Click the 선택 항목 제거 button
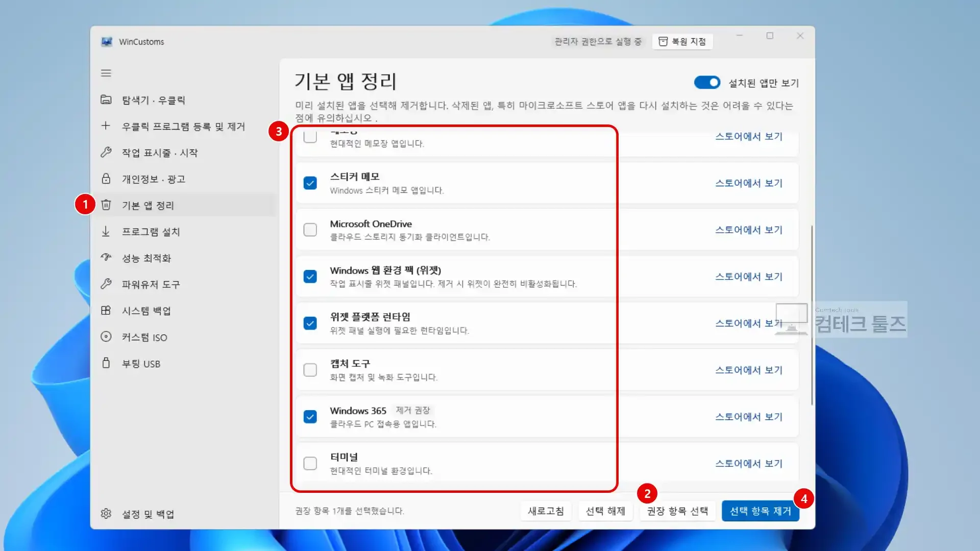The image size is (980, 551). [760, 511]
